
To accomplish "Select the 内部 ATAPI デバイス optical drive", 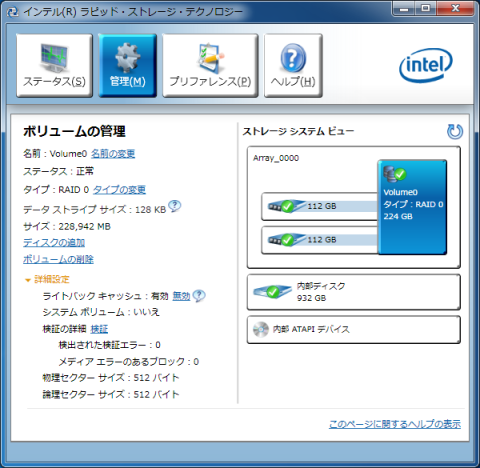I will pos(354,329).
